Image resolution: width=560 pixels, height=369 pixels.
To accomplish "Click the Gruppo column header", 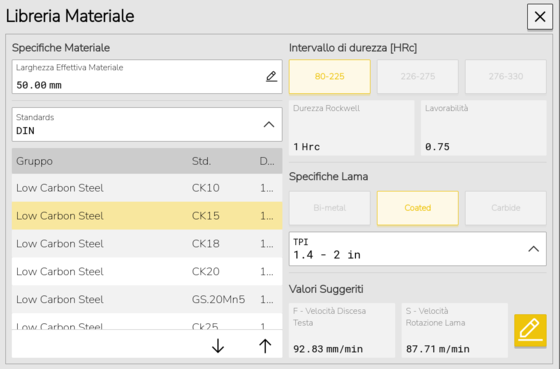I will coord(34,161).
